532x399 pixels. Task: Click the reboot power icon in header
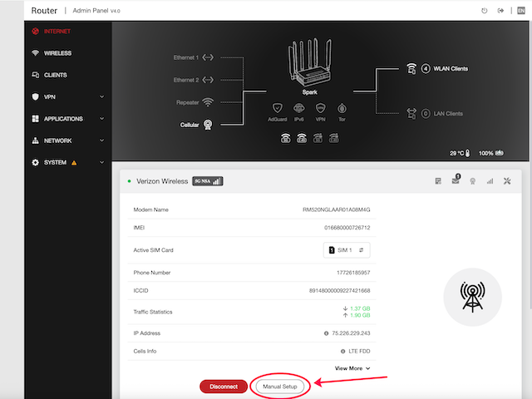pyautogui.click(x=484, y=11)
